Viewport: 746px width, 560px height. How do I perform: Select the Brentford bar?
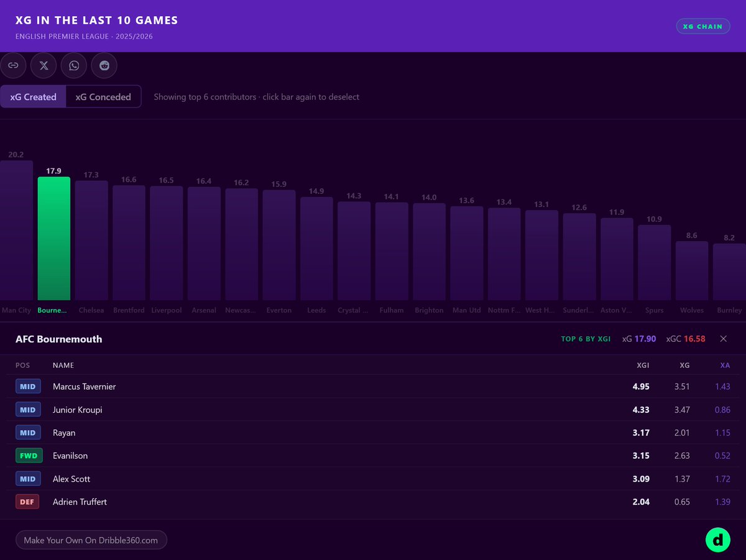[129, 243]
